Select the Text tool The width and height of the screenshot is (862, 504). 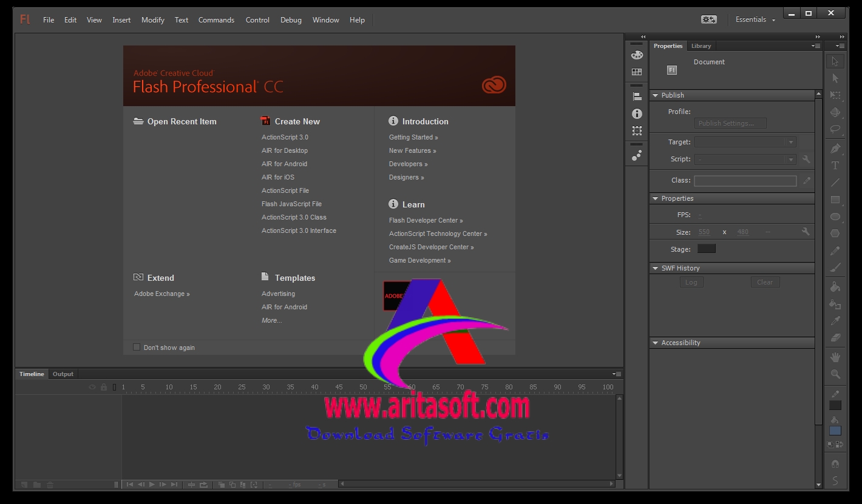(835, 166)
